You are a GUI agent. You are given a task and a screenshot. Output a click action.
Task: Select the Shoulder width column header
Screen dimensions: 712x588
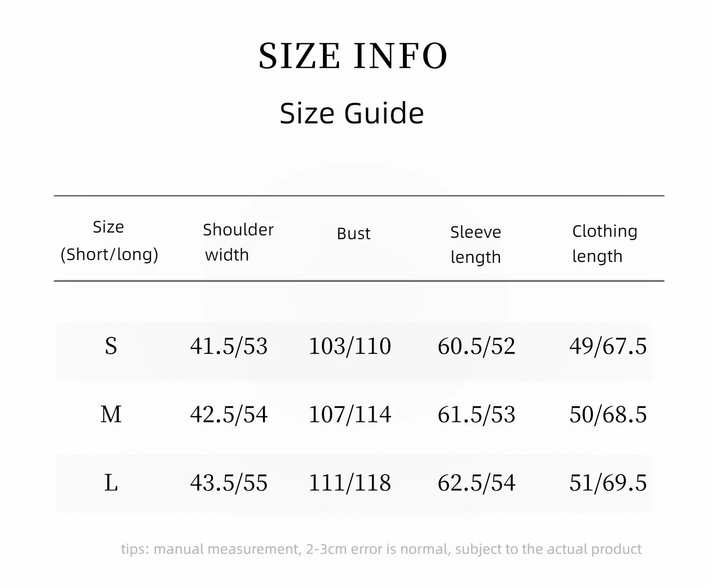[x=238, y=242]
